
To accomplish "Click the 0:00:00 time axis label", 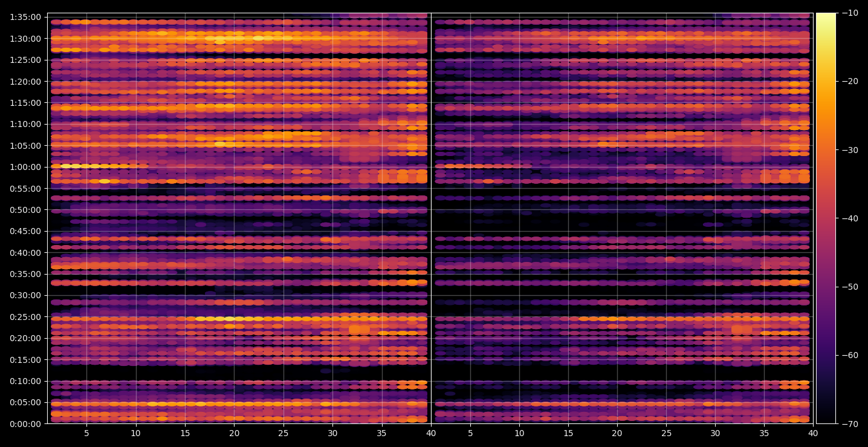I will coord(26,424).
